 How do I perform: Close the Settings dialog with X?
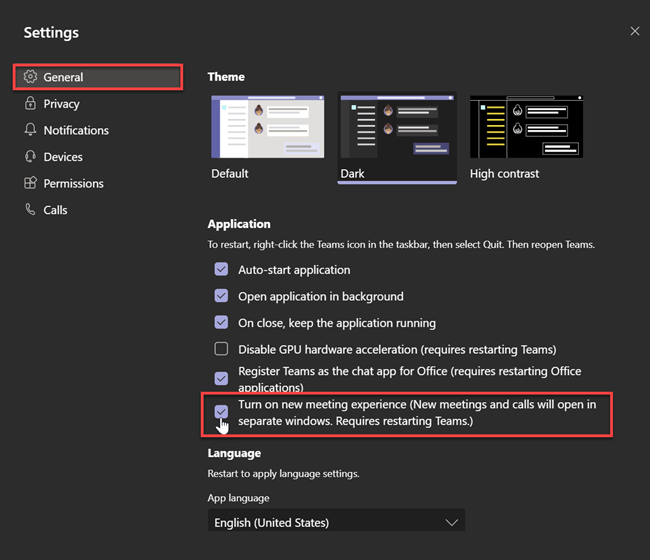coord(635,31)
